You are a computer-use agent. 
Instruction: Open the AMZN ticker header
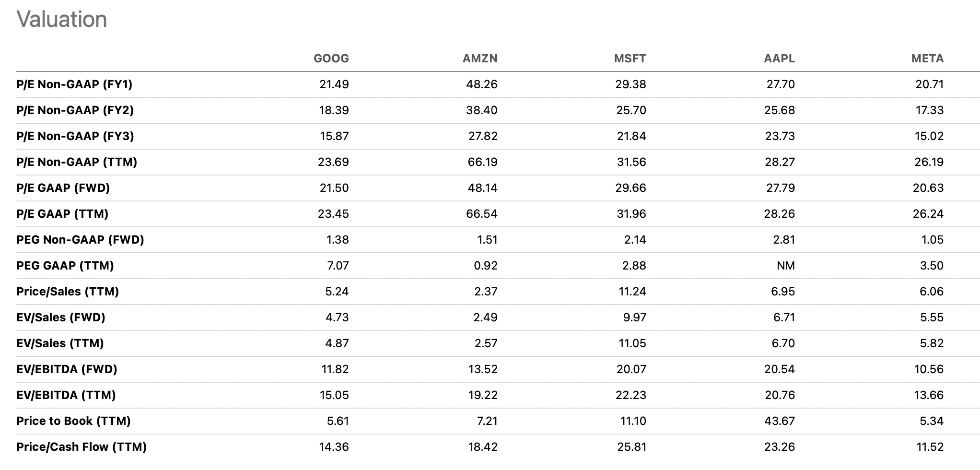point(479,59)
